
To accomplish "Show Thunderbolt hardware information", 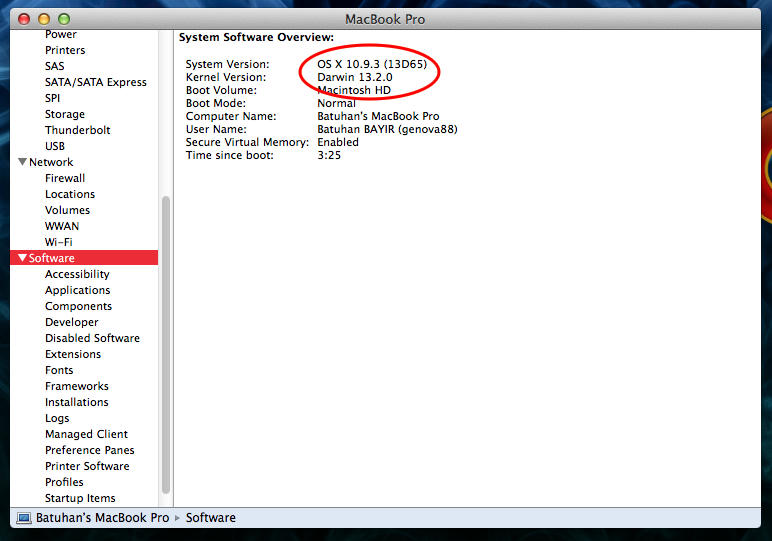I will 77,130.
